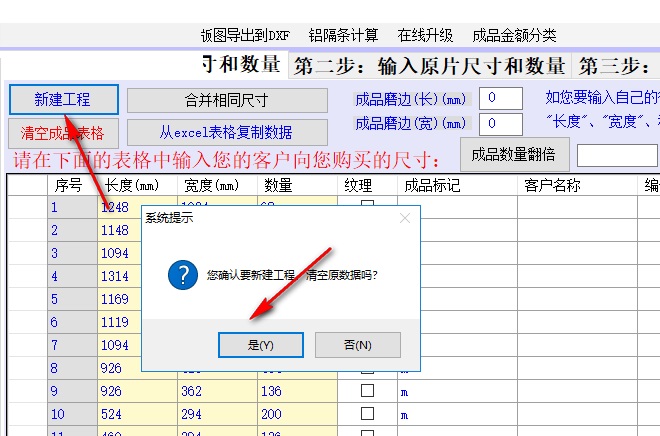The image size is (660, 436).
Task: Click the 新建工程 button
Action: click(64, 99)
